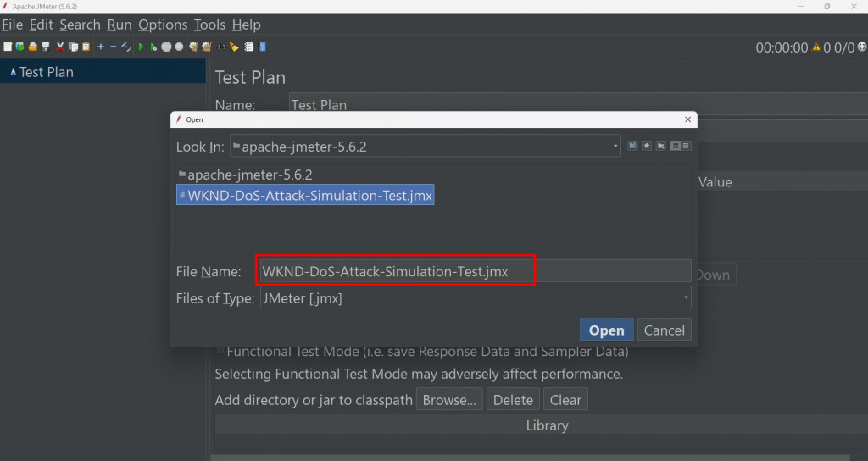Open the Search menu
This screenshot has height=461, width=868.
coord(81,25)
